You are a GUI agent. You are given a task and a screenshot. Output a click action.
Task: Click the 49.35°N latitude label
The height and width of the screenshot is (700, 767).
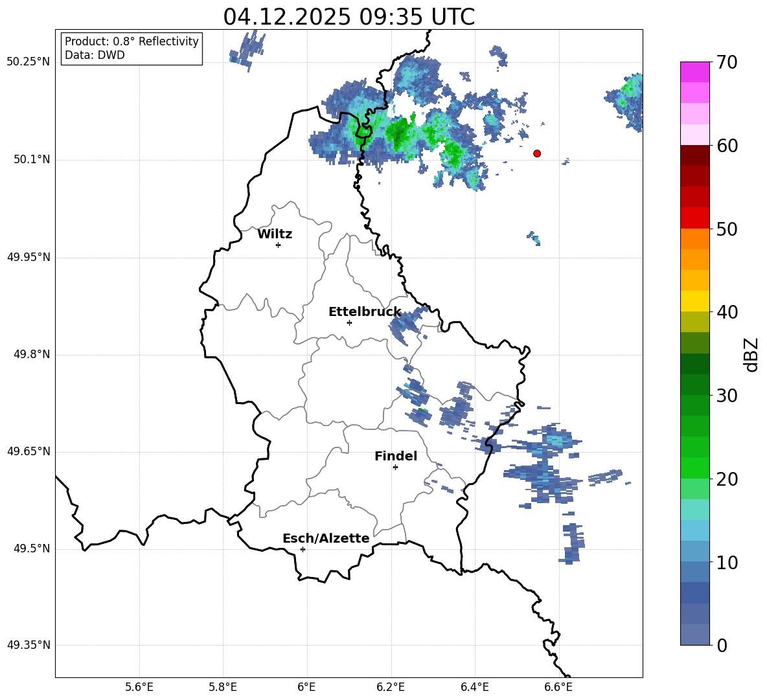29,645
